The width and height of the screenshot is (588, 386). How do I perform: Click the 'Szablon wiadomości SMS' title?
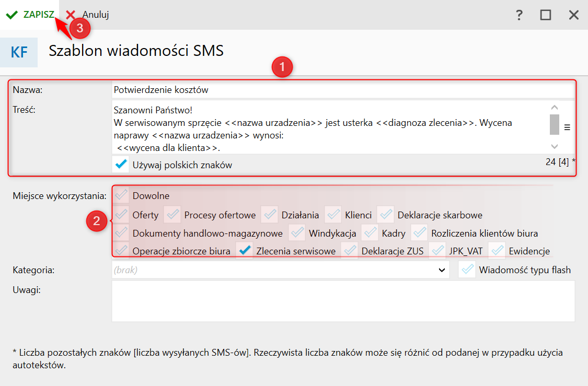coord(136,51)
